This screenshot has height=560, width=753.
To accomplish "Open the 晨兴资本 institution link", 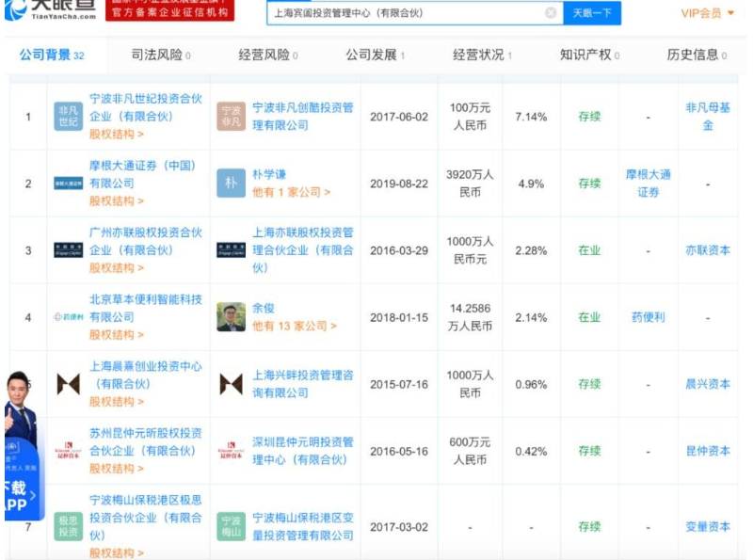I will [708, 384].
